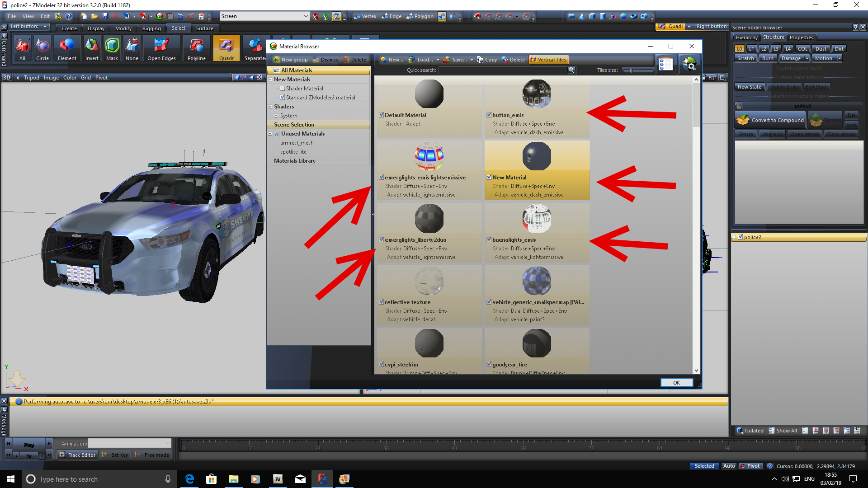Viewport: 868px width, 488px height.
Task: Open the Screen coordinate system dropdown
Action: pos(306,16)
